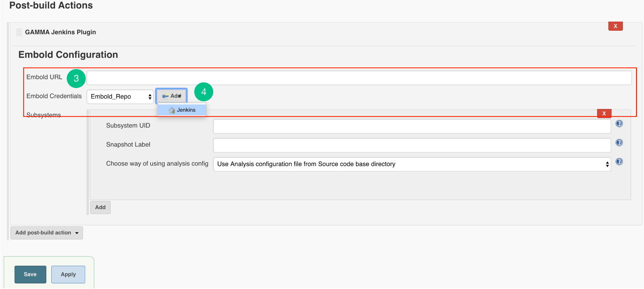The width and height of the screenshot is (644, 289).
Task: Click the Jenkins icon in credentials menu
Action: point(172,110)
